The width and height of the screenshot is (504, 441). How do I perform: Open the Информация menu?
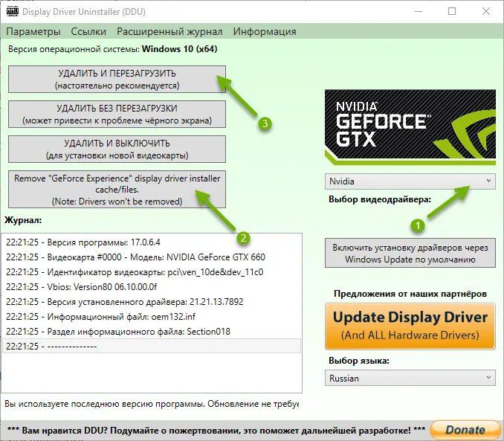pyautogui.click(x=265, y=31)
